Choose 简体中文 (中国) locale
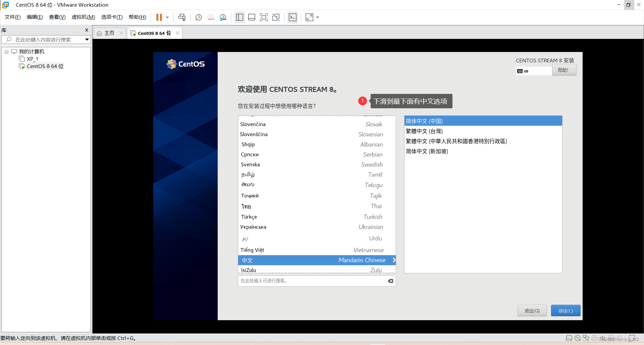644x345 pixels. [x=483, y=121]
